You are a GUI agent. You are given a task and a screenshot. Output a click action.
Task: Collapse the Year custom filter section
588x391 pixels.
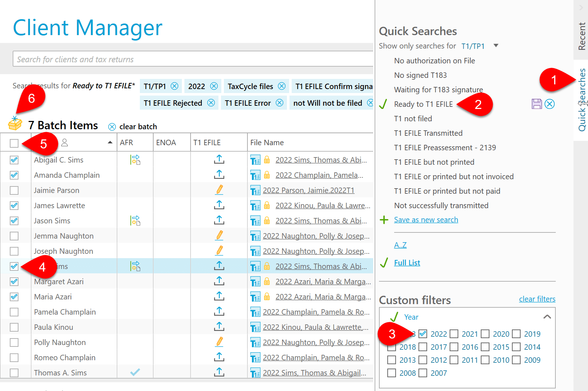[547, 317]
